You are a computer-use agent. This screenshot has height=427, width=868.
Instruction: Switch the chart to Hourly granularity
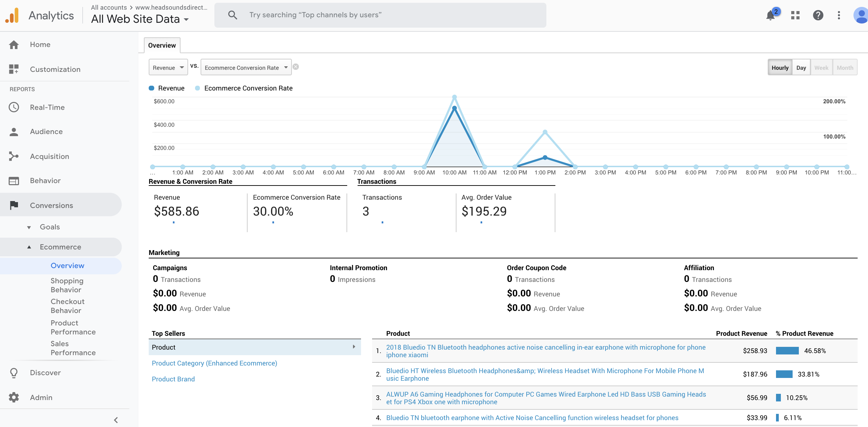click(780, 67)
